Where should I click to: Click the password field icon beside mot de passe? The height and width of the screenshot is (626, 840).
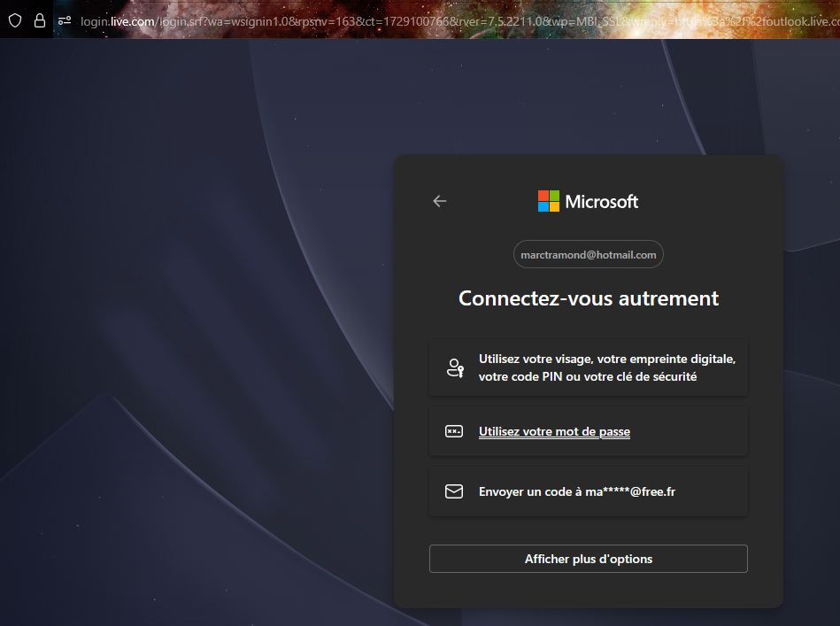(454, 431)
